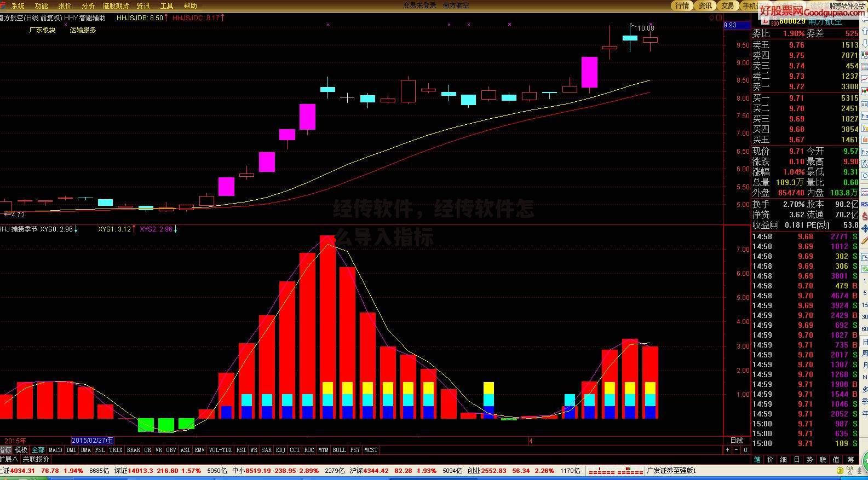The image size is (868, 480).
Task: Select the 值 value tab
Action: 836,460
